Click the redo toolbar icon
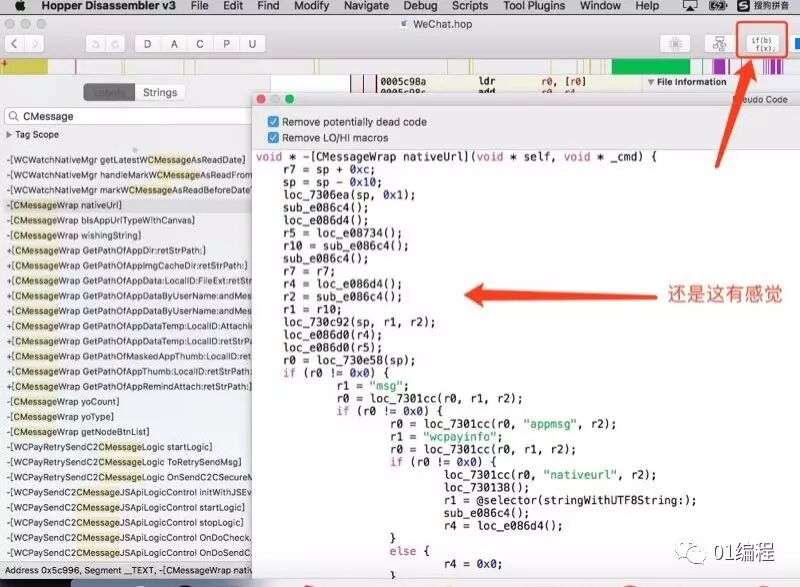800x587 pixels. click(x=115, y=44)
